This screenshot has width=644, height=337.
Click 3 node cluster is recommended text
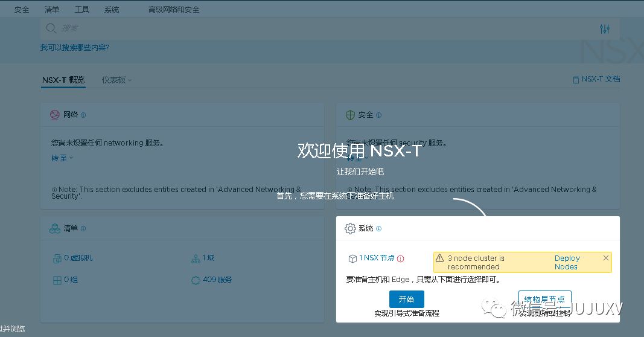click(x=476, y=262)
